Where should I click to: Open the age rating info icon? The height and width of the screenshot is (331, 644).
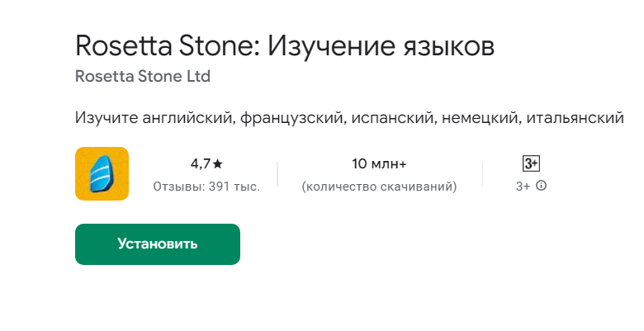[542, 187]
